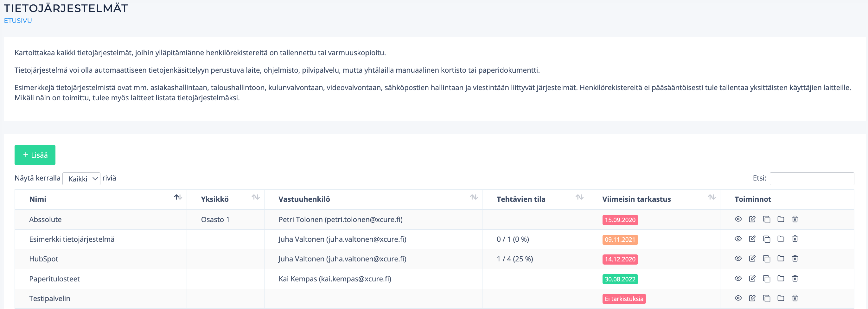Go to the ETUSIVU breadcrumb link
The width and height of the screenshot is (868, 309).
18,21
